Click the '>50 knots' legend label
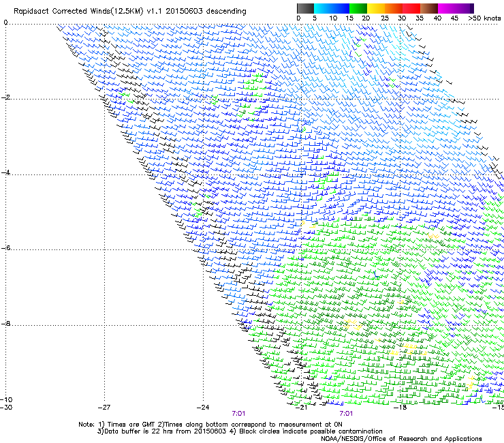Viewport: 504px width, 443px height. click(484, 18)
